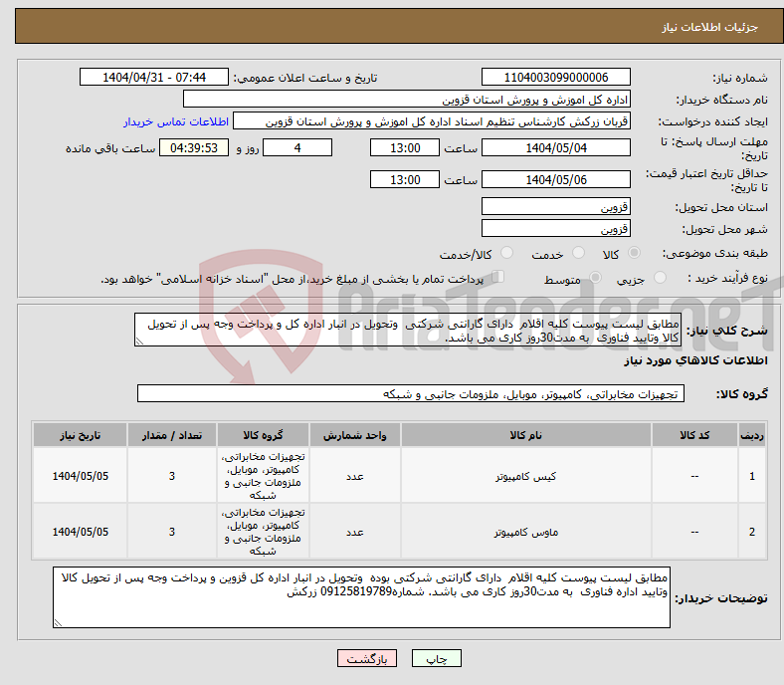The width and height of the screenshot is (784, 685).
Task: Click the announcement date field 1404/04/31 - 07:44
Action: tap(154, 77)
